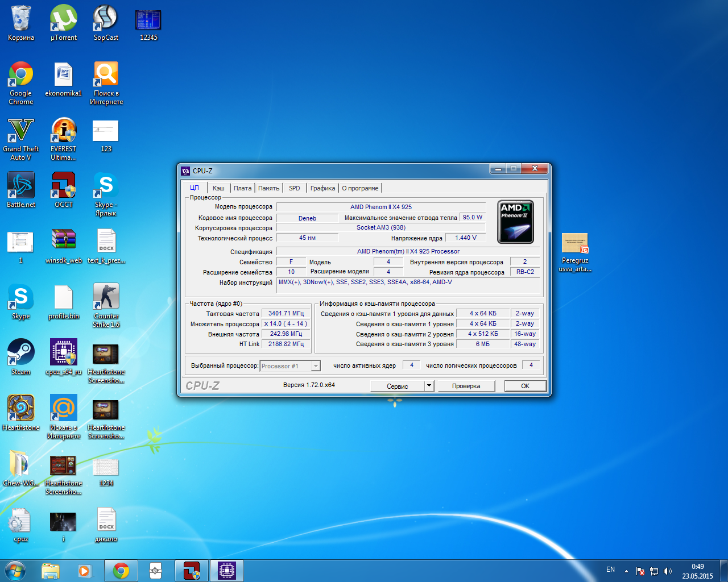Open the volume speaker tray icon
This screenshot has width=728, height=582.
pyautogui.click(x=668, y=571)
